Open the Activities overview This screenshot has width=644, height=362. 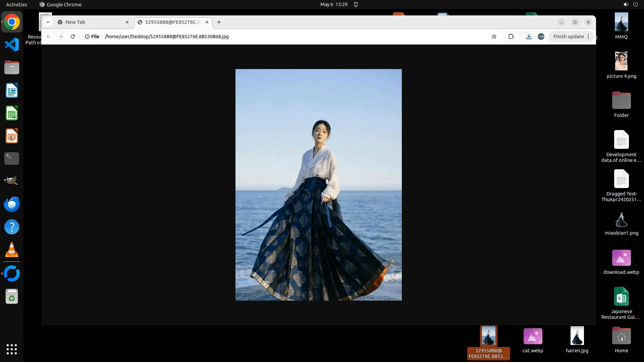coord(16,4)
